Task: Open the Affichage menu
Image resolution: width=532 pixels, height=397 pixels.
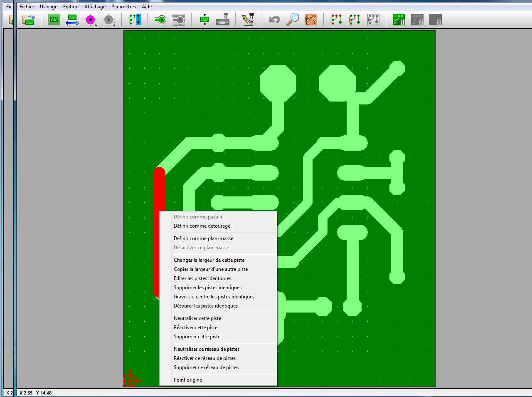Action: pos(95,7)
